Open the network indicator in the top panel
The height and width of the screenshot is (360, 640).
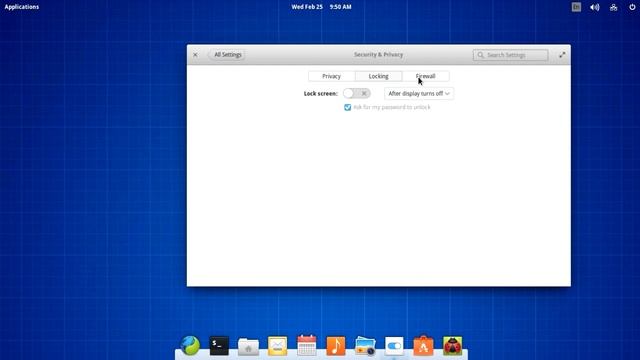coord(613,7)
